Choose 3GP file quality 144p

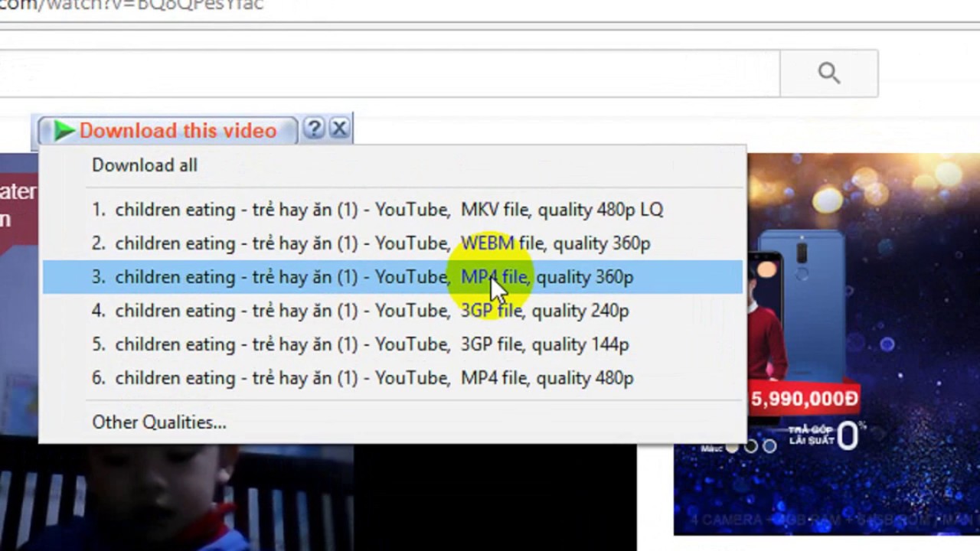tap(392, 344)
